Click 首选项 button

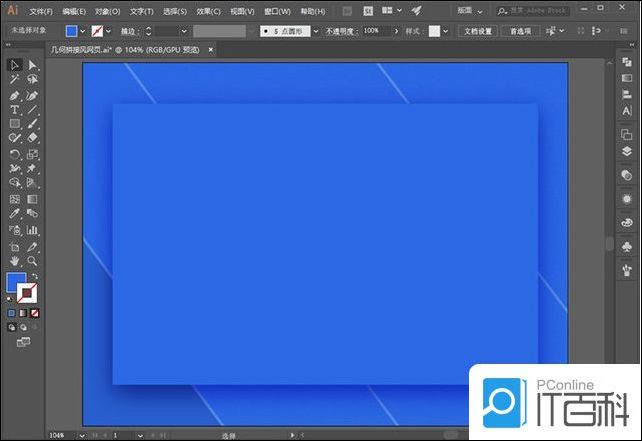coord(520,31)
